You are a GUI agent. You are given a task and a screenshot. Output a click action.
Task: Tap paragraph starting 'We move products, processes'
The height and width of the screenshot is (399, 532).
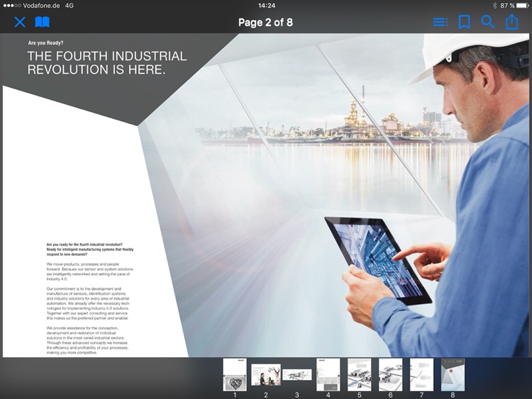point(89,271)
